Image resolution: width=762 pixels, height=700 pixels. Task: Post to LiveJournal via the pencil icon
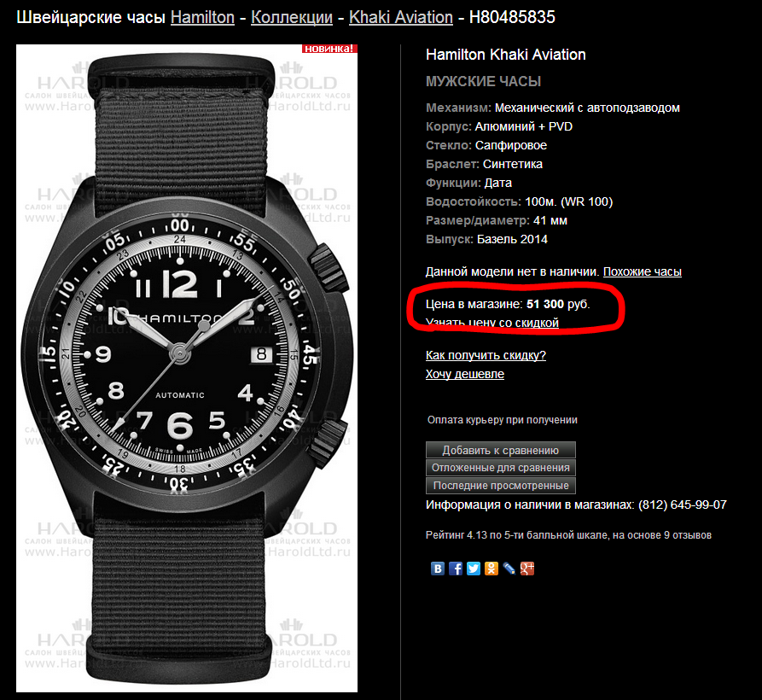(x=509, y=569)
